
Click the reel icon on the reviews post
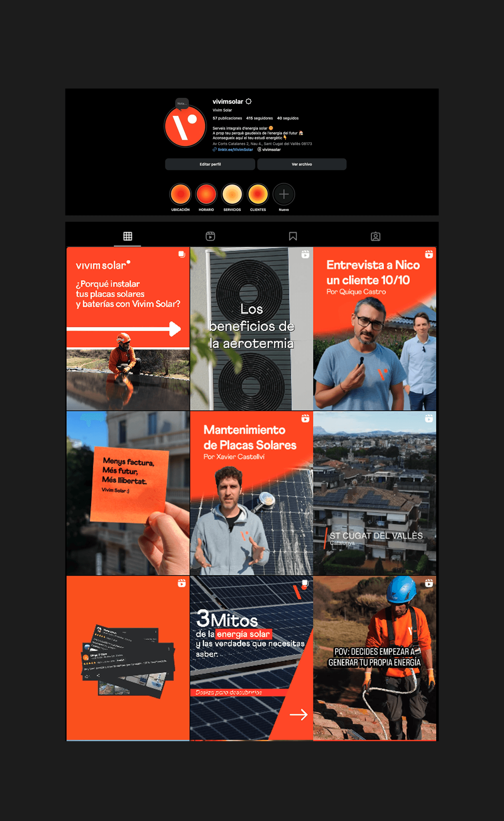(x=181, y=583)
